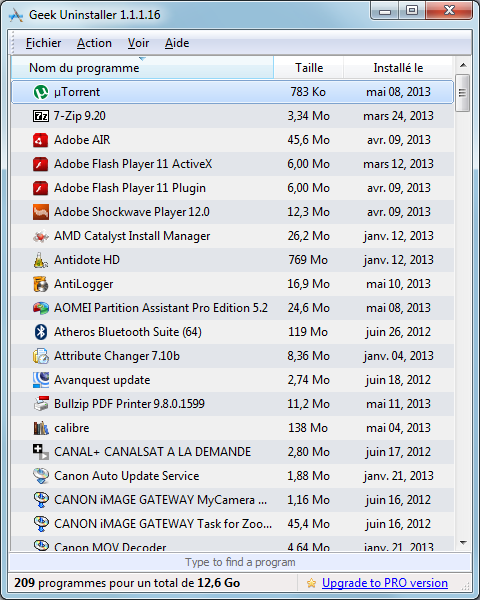Click '209 programmes pour un total' status text

tap(127, 583)
